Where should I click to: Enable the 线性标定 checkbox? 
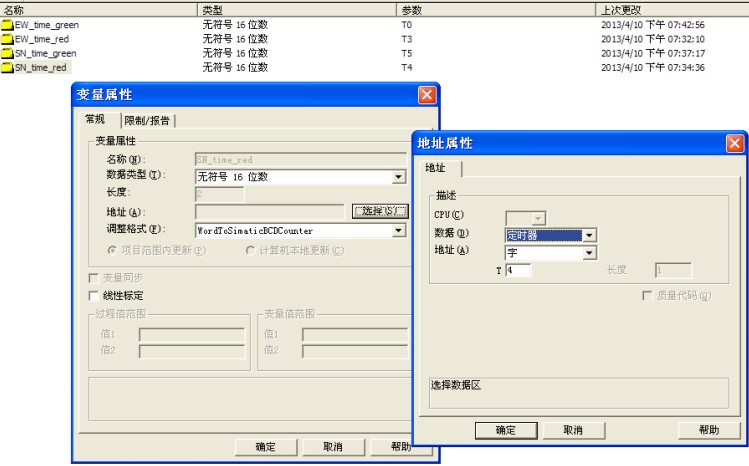tap(95, 296)
